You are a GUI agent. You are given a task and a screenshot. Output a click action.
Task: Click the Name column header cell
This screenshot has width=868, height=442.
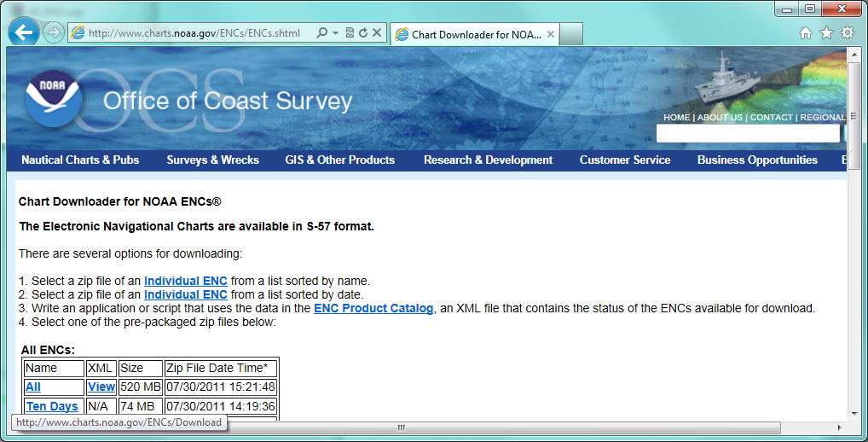54,369
